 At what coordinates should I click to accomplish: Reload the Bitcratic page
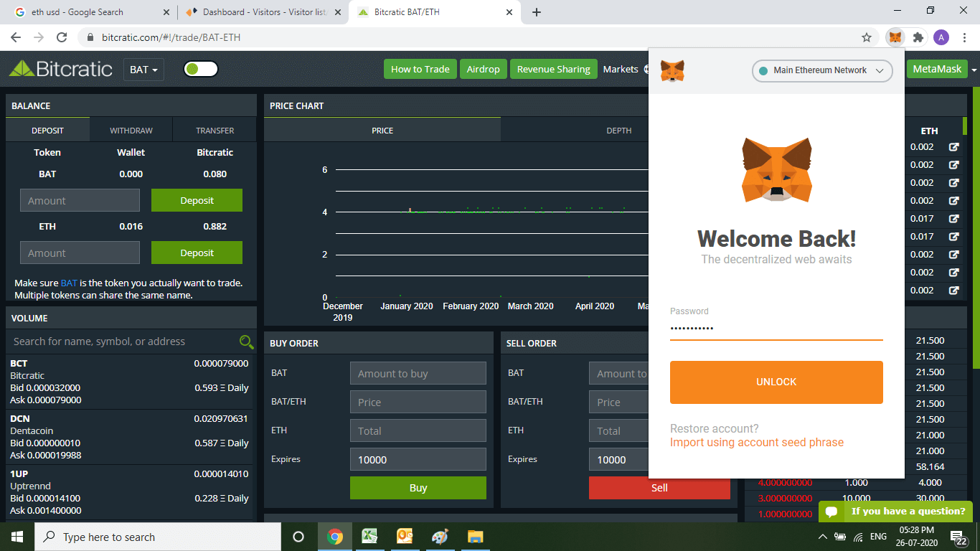[x=62, y=37]
